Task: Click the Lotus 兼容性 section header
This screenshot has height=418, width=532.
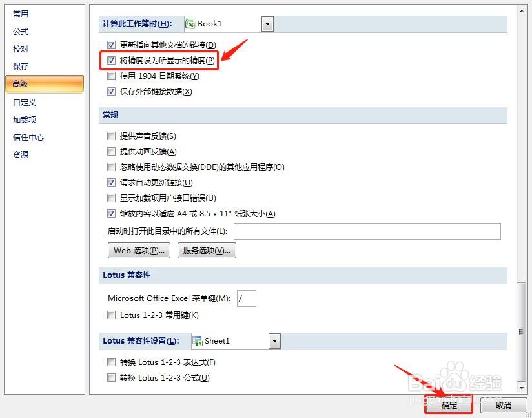Action: tap(303, 275)
